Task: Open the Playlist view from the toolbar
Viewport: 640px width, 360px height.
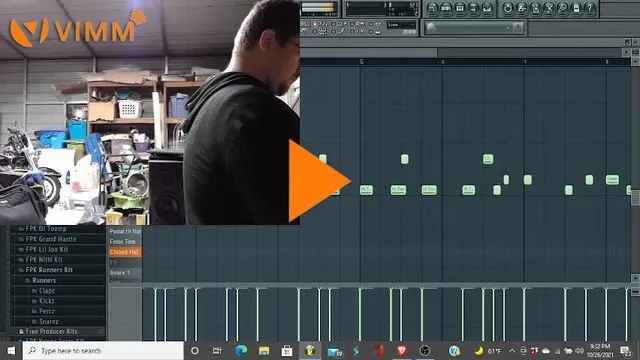Action: pyautogui.click(x=433, y=8)
